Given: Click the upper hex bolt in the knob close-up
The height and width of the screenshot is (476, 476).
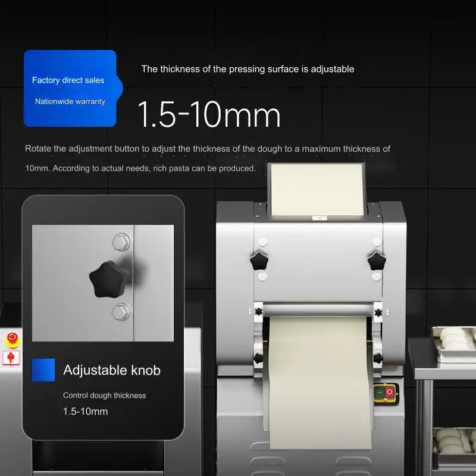Looking at the screenshot, I should click(x=121, y=242).
